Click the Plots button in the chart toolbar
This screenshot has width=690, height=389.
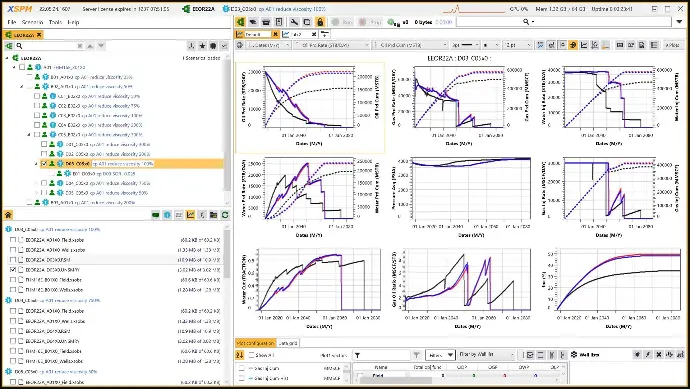pos(672,45)
